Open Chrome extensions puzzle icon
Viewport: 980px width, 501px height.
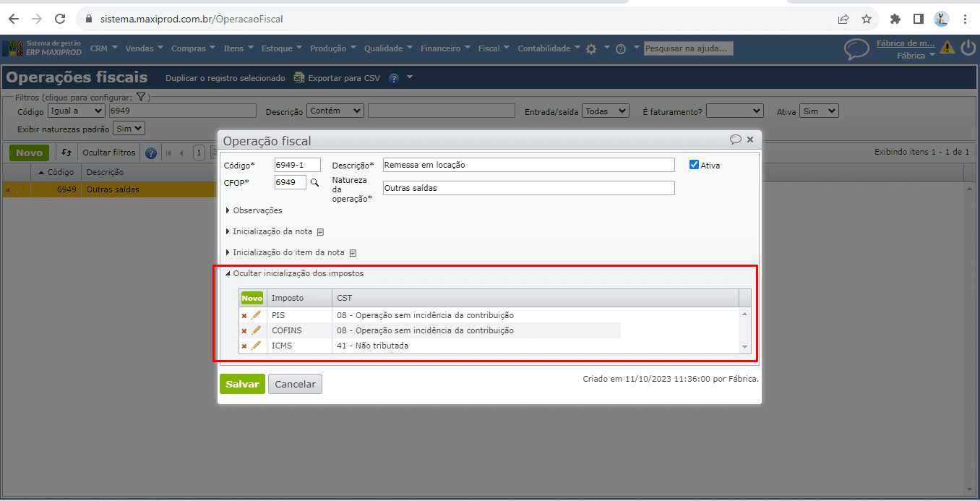point(895,19)
